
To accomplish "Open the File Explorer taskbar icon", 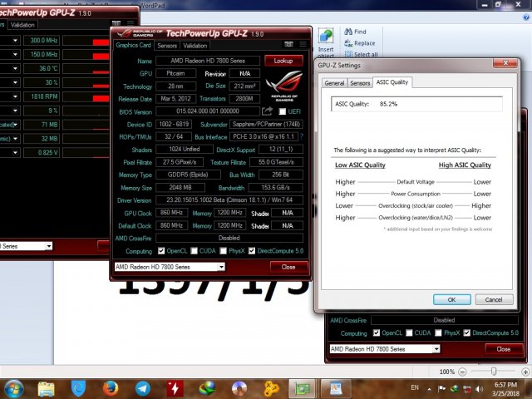I will point(47,387).
